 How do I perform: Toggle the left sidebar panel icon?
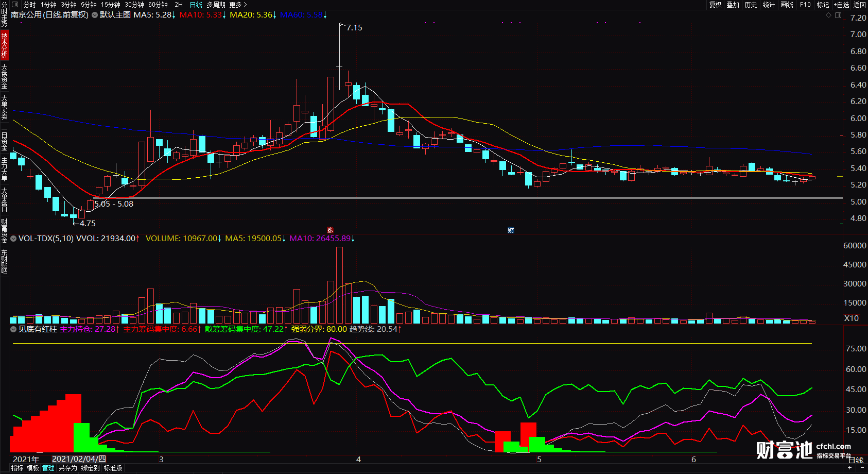(x=15, y=5)
